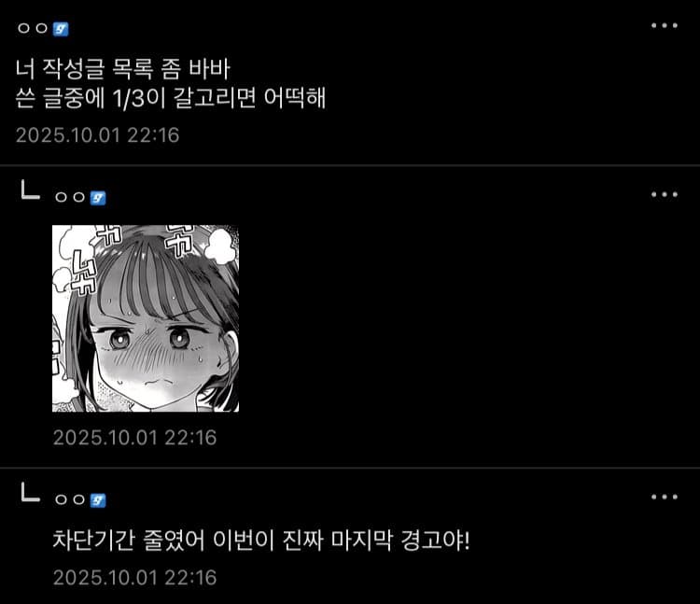
Task: Click the blue badge icon on the top comment
Action: point(61,30)
